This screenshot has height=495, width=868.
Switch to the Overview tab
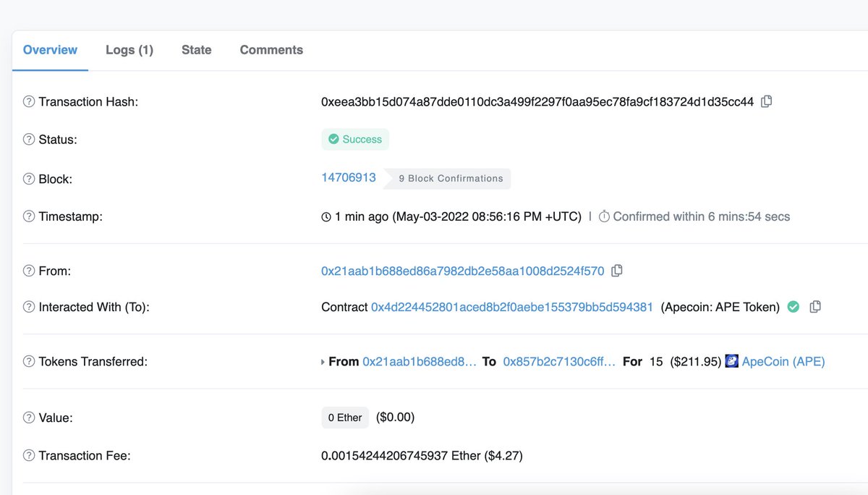(50, 50)
